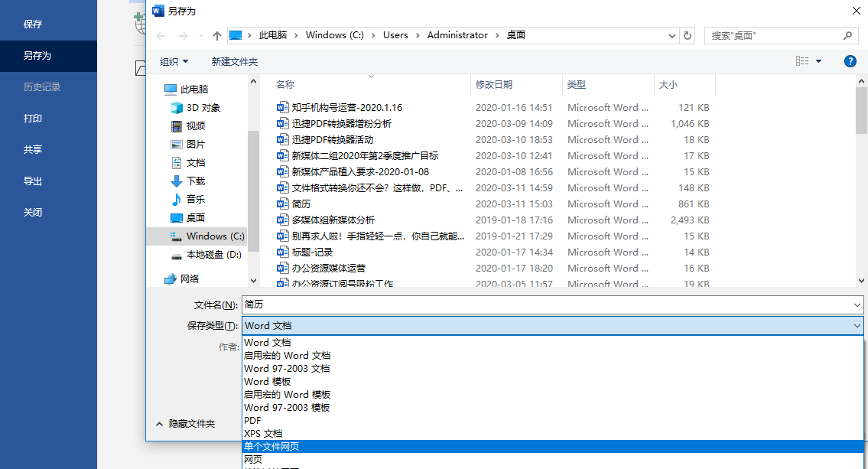Image resolution: width=868 pixels, height=469 pixels.
Task: Choose Word 97-2003 模板 file type
Action: click(287, 408)
